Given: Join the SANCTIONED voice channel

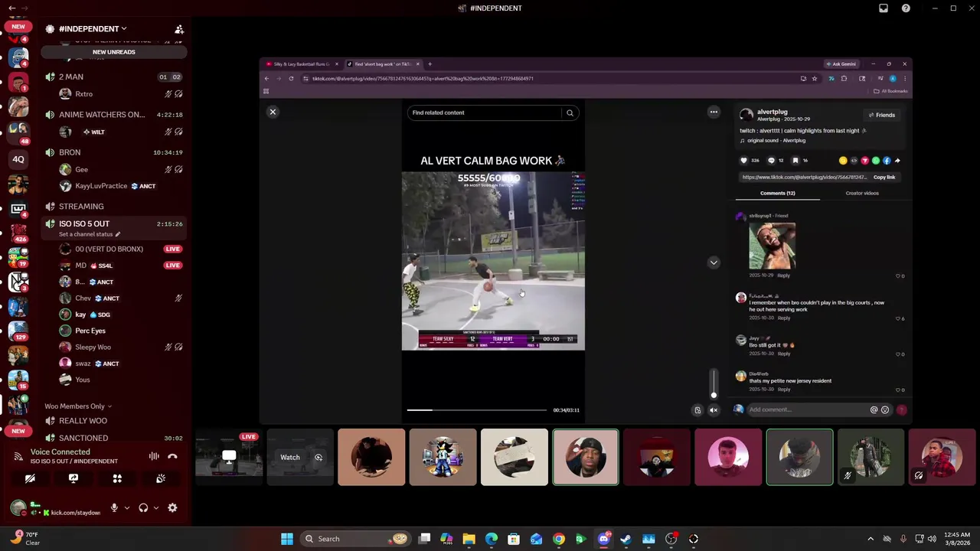Looking at the screenshot, I should point(114,438).
